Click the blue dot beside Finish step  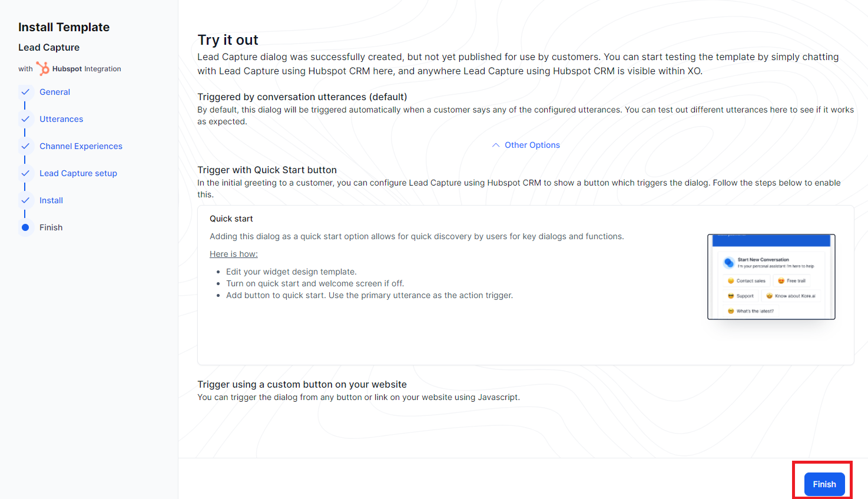tap(25, 227)
